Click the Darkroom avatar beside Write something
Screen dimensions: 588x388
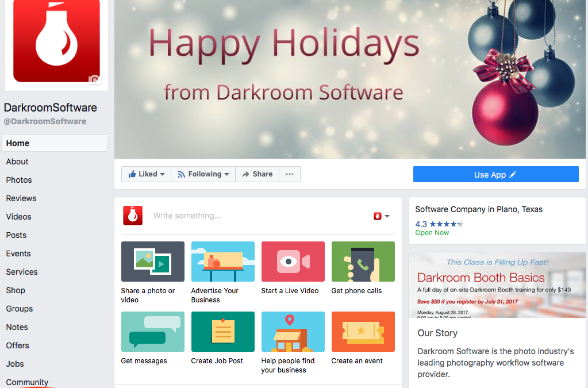(133, 216)
